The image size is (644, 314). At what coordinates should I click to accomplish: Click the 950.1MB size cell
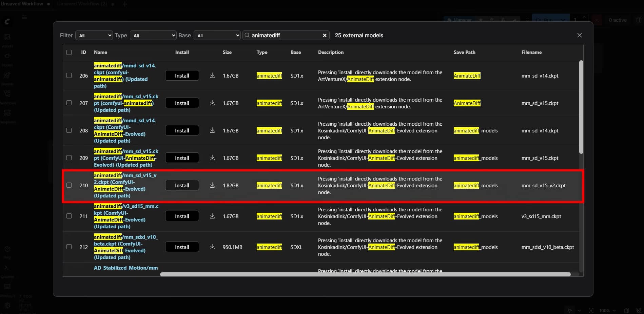coord(232,247)
